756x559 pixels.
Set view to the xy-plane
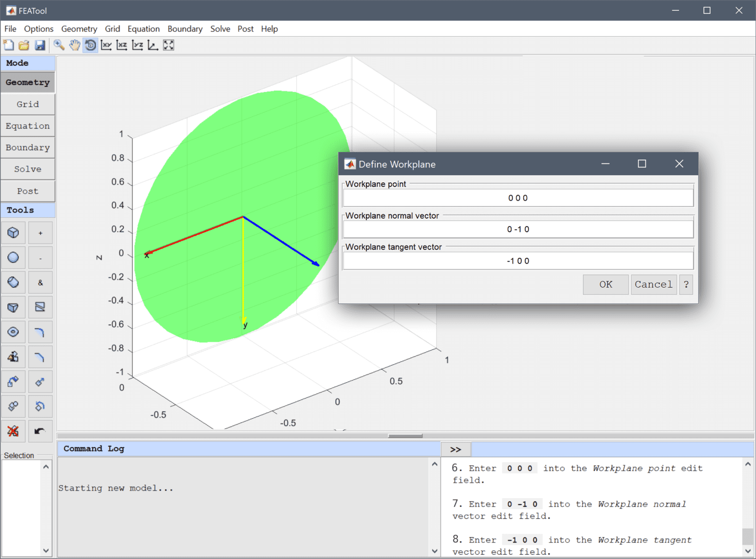click(106, 45)
